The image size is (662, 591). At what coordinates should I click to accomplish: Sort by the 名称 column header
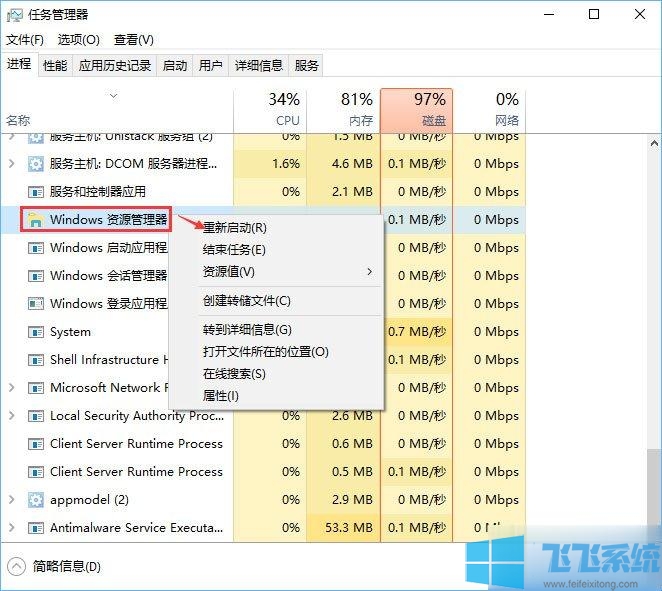click(117, 111)
